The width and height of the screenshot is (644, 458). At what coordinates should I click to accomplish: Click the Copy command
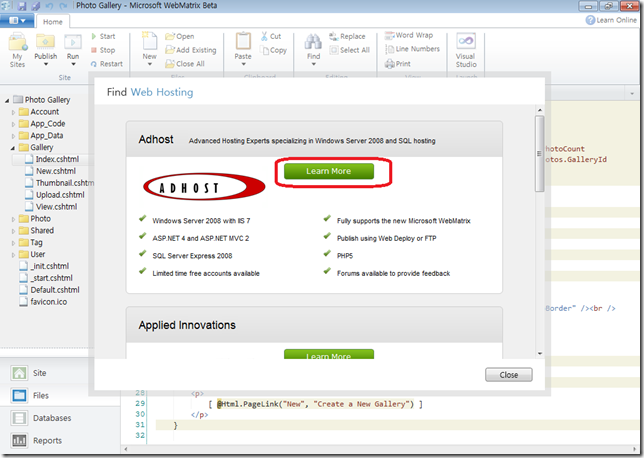274,50
